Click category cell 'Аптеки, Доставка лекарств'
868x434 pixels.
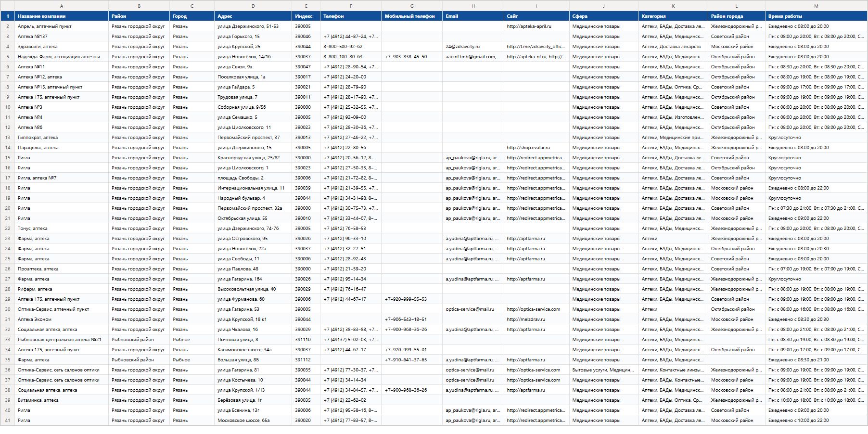click(673, 46)
